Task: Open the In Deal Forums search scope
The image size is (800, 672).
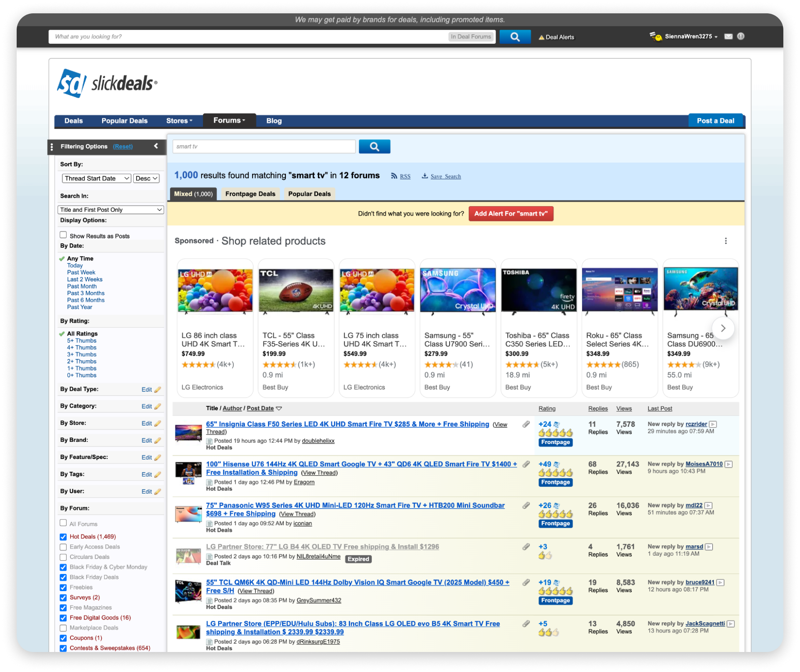Action: pos(471,37)
